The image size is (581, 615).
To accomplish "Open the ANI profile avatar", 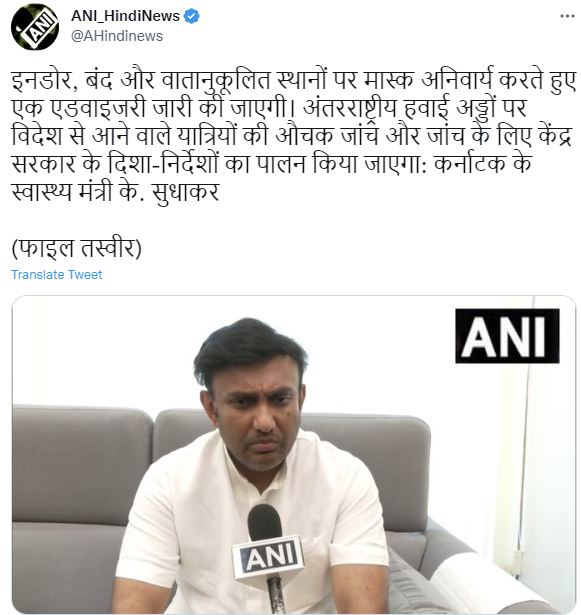I will point(35,27).
